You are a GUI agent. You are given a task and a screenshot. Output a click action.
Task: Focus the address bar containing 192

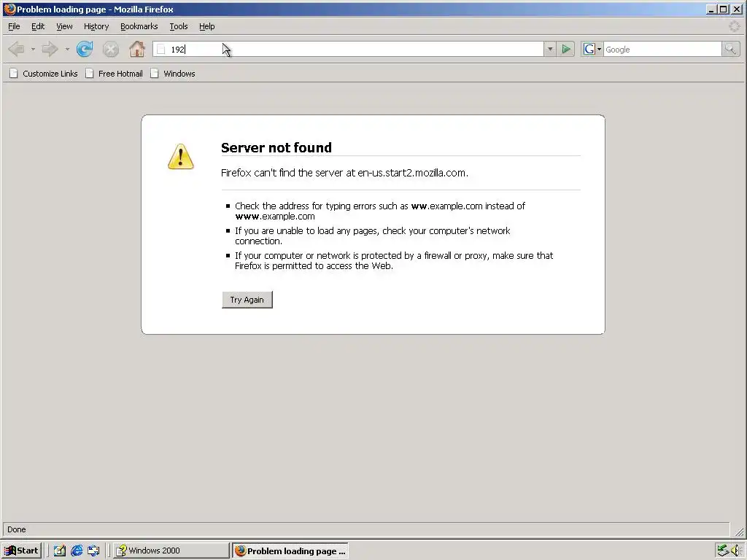[x=348, y=50]
